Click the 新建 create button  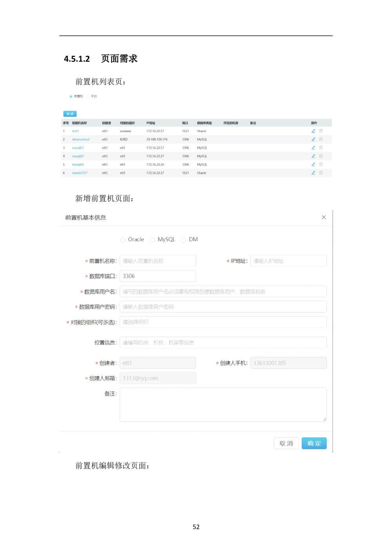[x=69, y=113]
